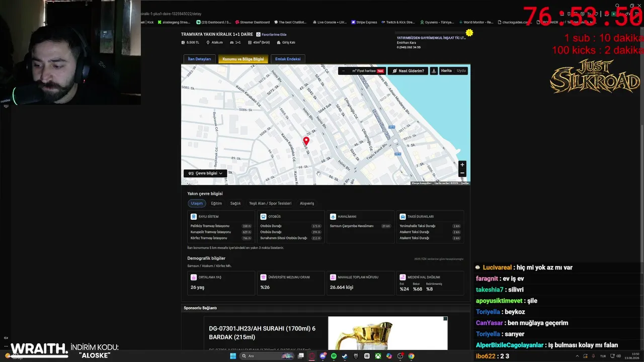Open the Streamer Dashboard bookmark

coord(252,22)
